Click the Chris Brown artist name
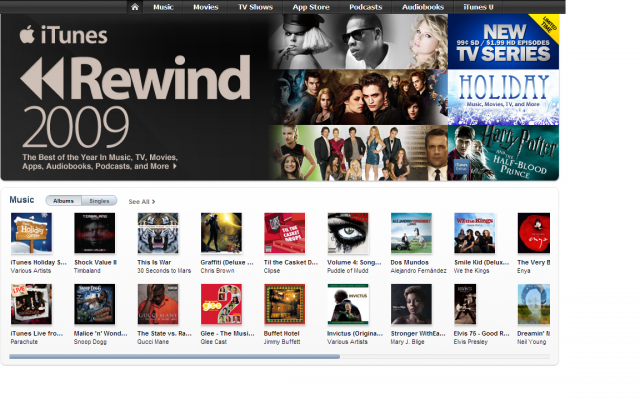 (217, 271)
